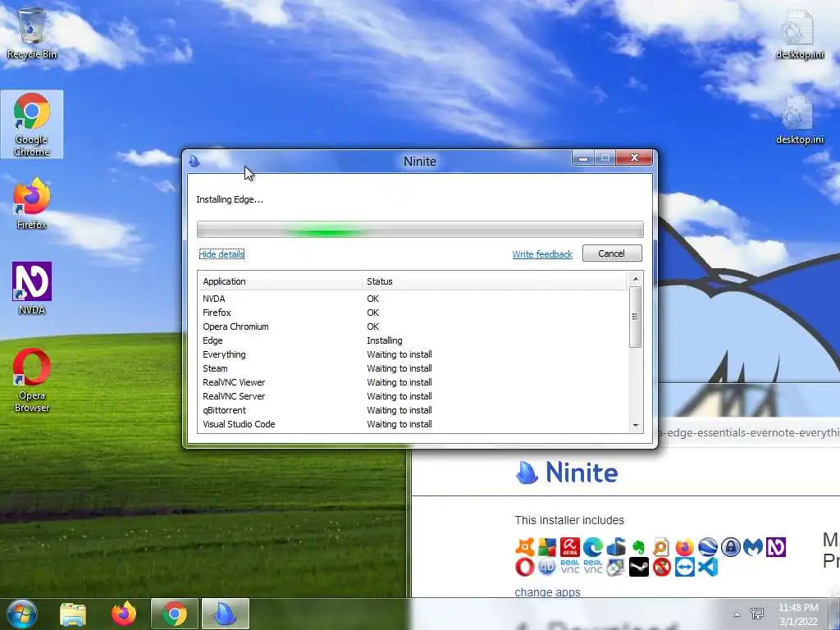The image size is (840, 630).
Task: Select the RealVNC Viewer row
Action: (413, 382)
